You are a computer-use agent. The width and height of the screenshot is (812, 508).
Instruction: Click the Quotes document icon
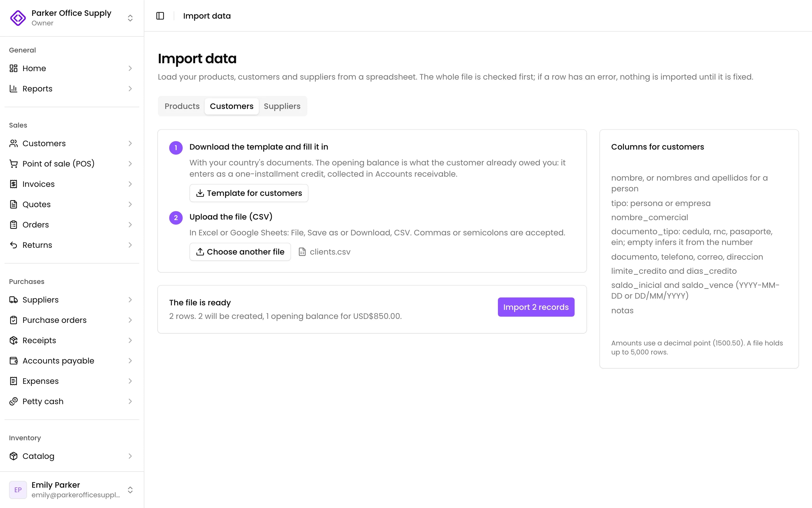14,204
